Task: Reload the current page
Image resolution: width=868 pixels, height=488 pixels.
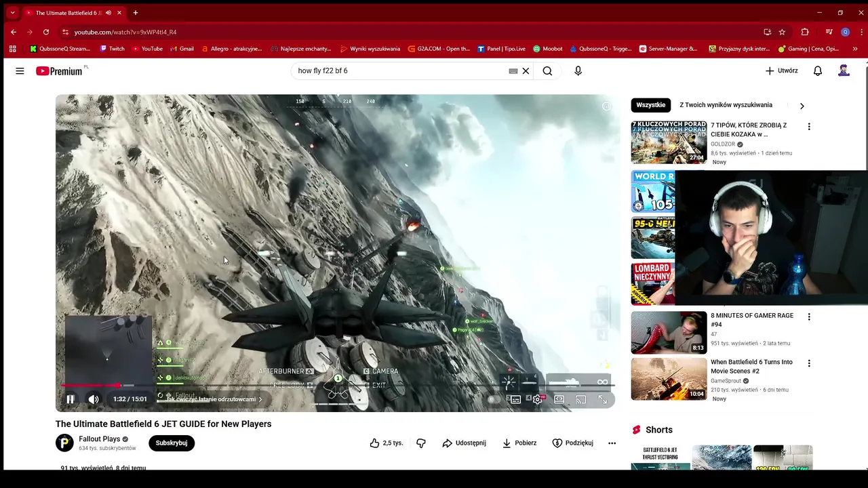Action: [46, 32]
